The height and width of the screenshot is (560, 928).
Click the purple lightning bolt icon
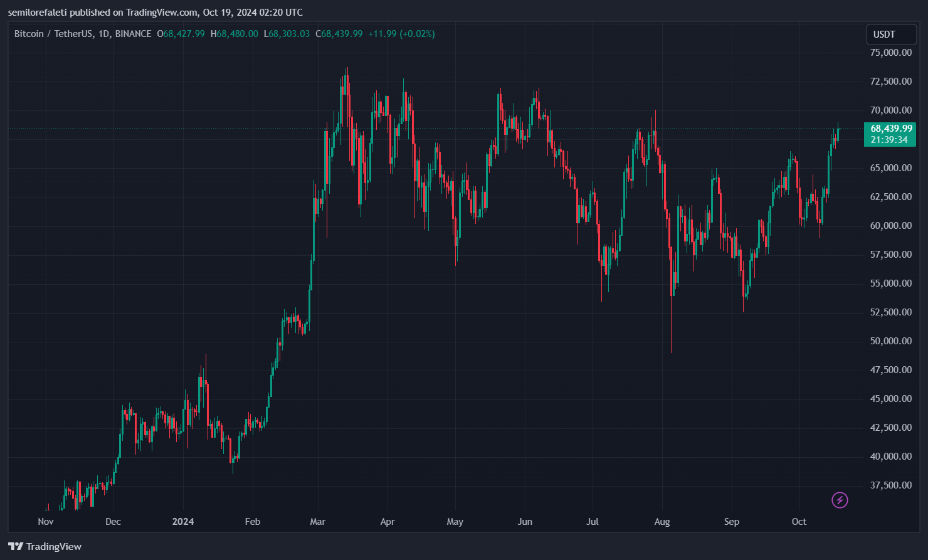point(840,500)
